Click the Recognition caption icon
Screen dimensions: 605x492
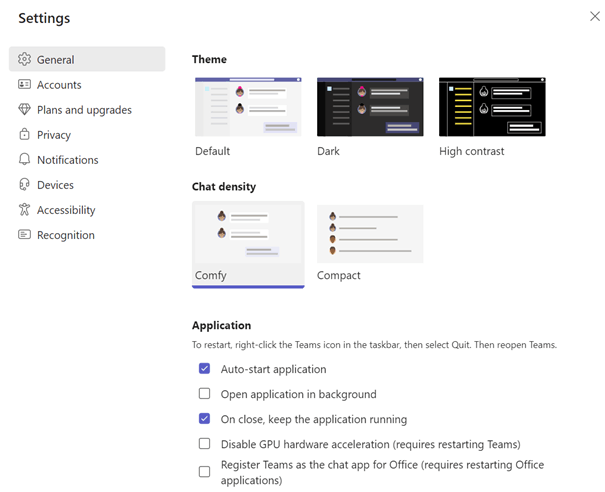tap(24, 234)
